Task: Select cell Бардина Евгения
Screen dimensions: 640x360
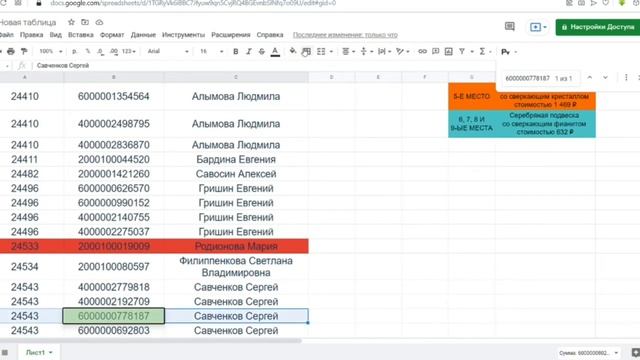Action: pos(236,159)
